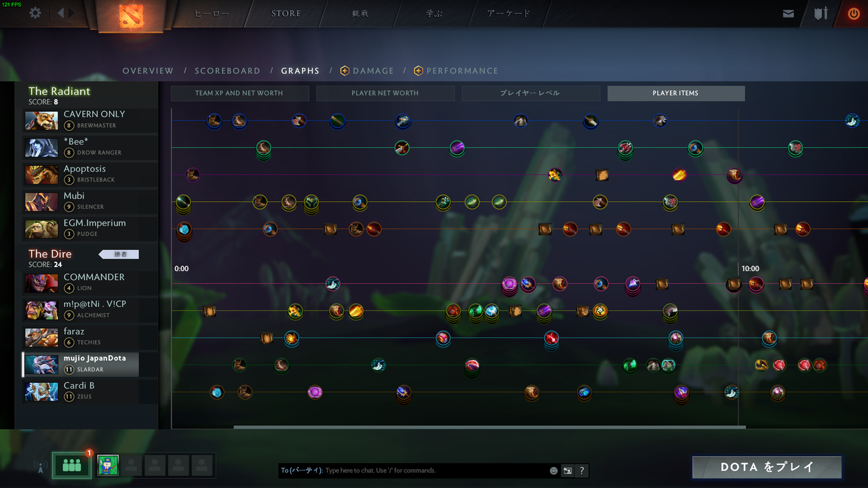Click first item on Bristleback's timeline
The height and width of the screenshot is (488, 868).
(193, 175)
